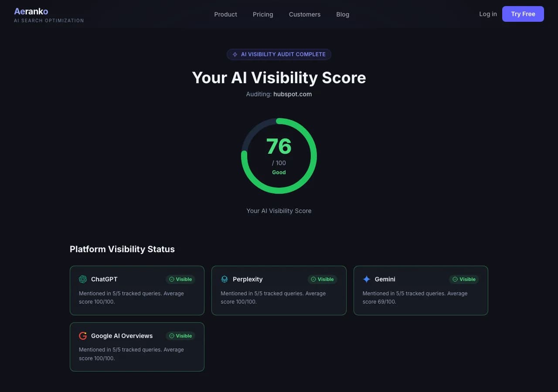Click the Gemini card title
The height and width of the screenshot is (392, 558).
[x=385, y=279]
